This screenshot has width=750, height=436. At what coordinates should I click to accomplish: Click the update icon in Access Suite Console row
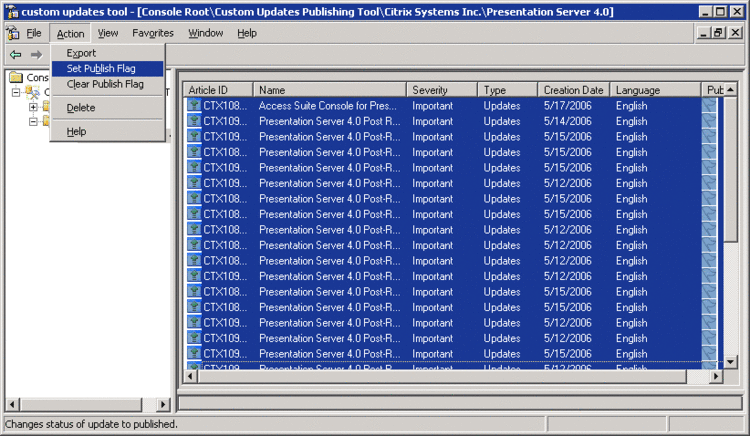194,105
